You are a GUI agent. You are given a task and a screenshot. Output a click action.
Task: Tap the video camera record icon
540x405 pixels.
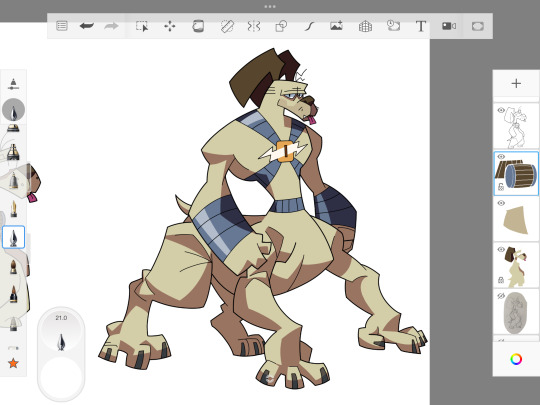449,26
